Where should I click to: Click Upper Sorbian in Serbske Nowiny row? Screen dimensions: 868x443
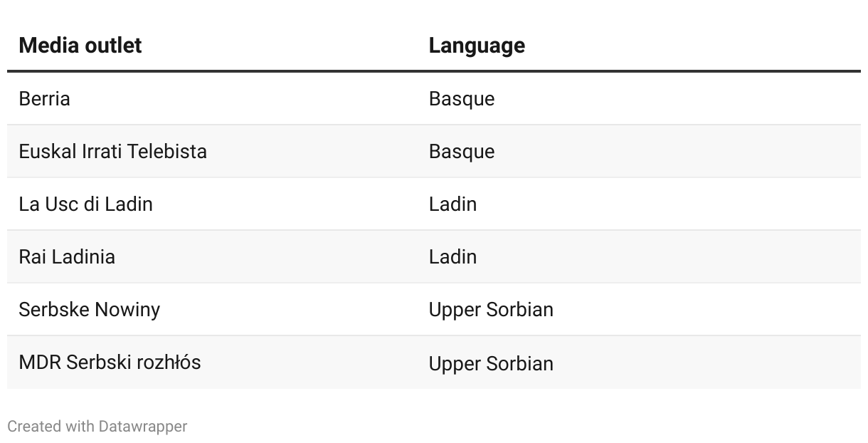point(491,310)
